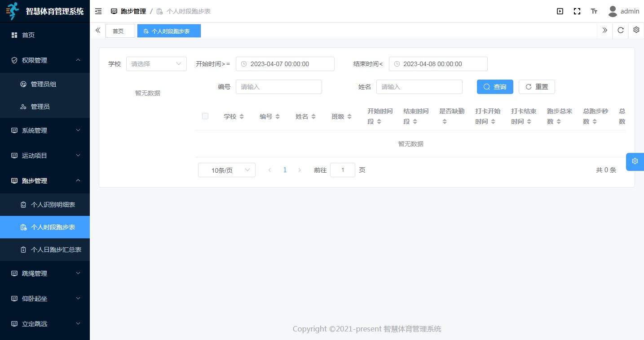The height and width of the screenshot is (340, 644).
Task: Collapse the sidebar with the fold icon
Action: [98, 11]
